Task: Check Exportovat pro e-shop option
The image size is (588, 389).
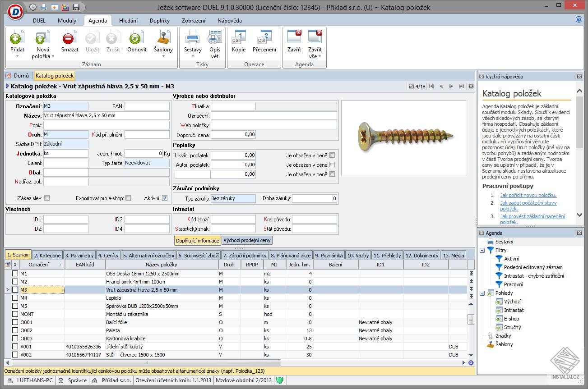Action: coord(128,198)
